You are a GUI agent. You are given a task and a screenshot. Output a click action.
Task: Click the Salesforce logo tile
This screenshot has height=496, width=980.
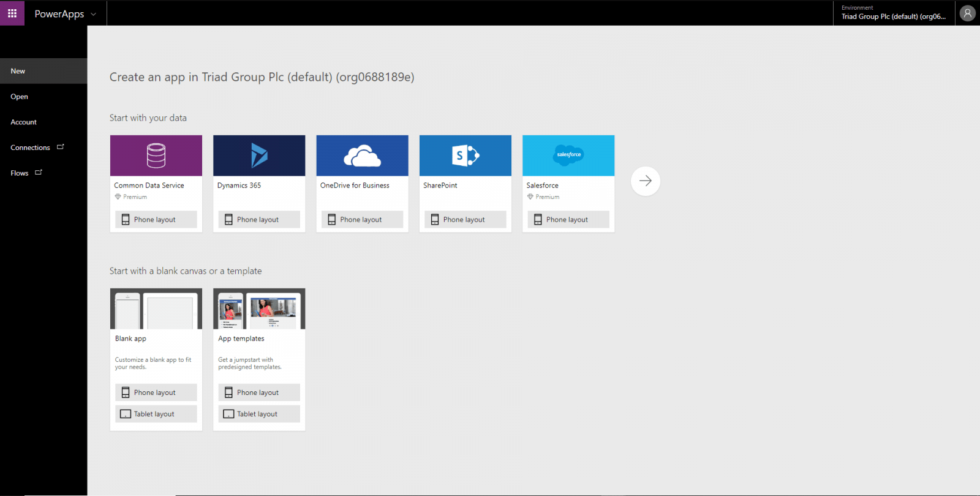[568, 156]
